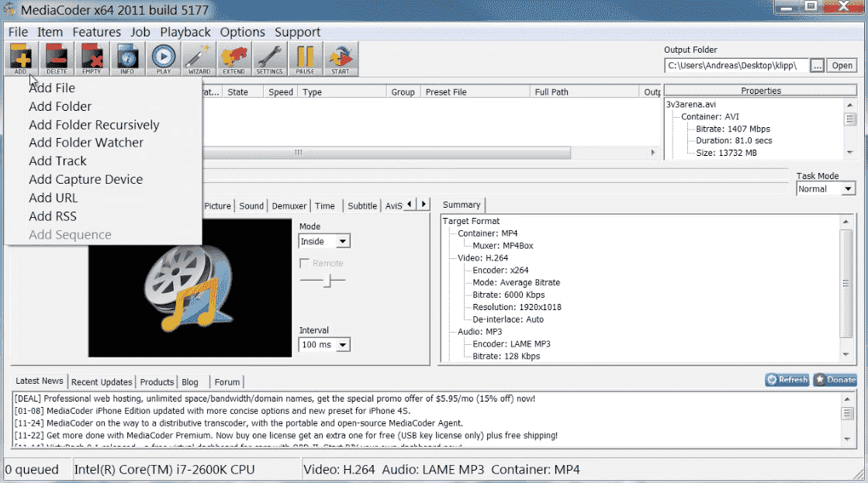Screen dimensions: 868x483
Task: Enable the Remote checkbox
Action: click(x=305, y=264)
